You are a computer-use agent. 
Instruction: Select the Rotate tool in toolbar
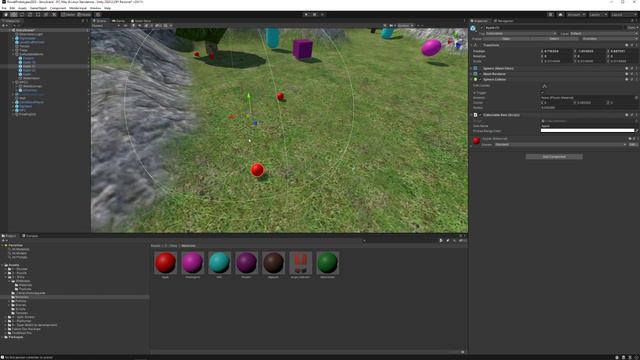point(22,15)
